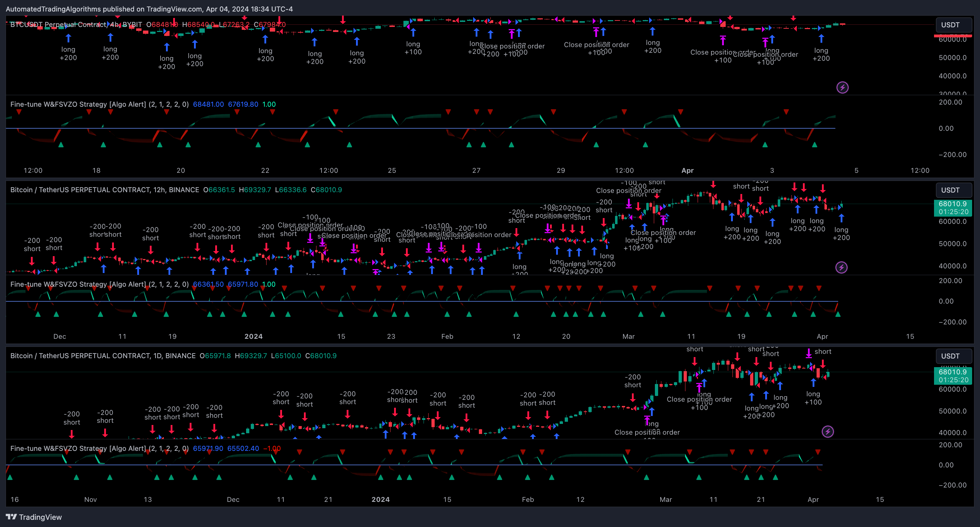Click the 2024 label on the 12h time axis
980x527 pixels.
coord(253,336)
